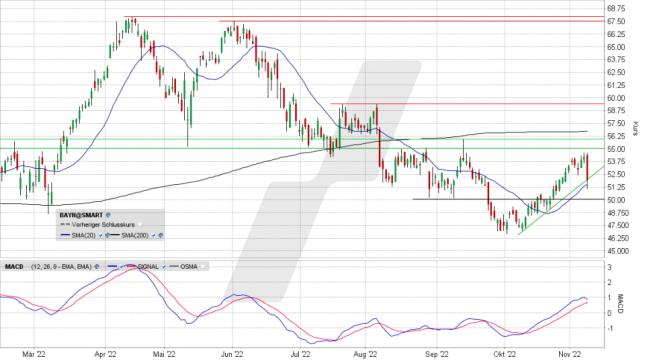Screen dimensions: 645x363
Task: Click the (12, 26, 9 - EMA, EMA) parameters
Action: [61, 266]
